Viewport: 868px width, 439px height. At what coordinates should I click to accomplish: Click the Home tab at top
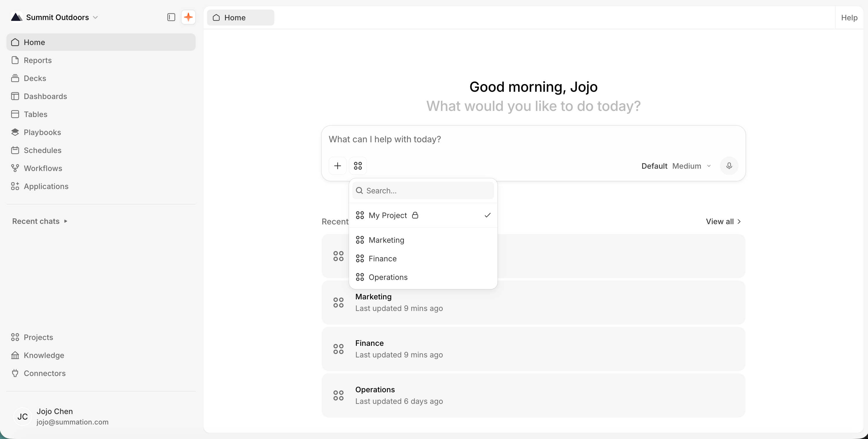pos(241,17)
